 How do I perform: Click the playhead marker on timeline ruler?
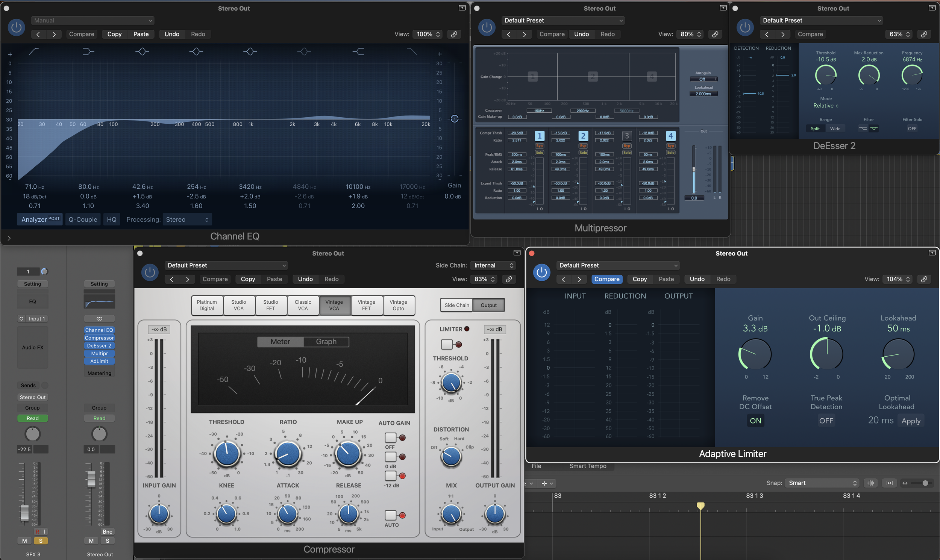[700, 505]
